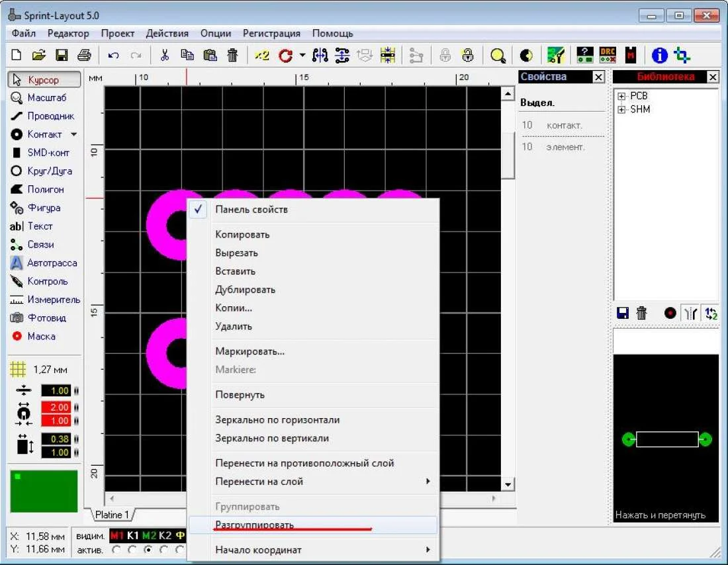Click the scissors Cut toolbar icon

pyautogui.click(x=165, y=56)
